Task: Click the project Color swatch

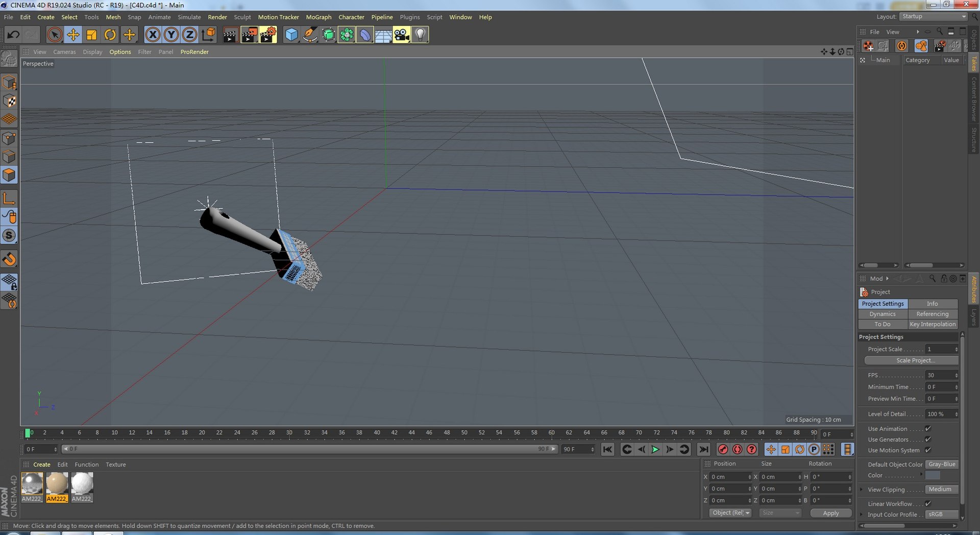Action: click(x=932, y=475)
